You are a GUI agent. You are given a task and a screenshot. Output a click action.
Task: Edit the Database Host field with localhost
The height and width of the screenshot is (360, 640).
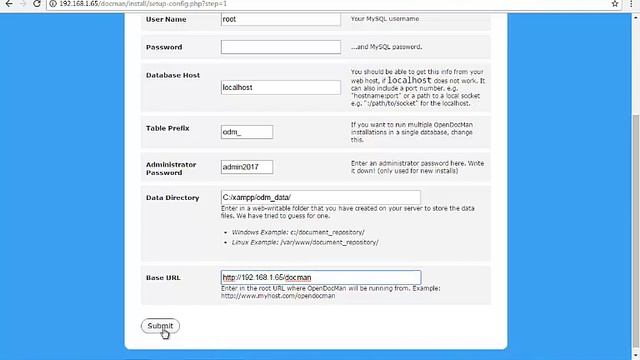click(281, 87)
